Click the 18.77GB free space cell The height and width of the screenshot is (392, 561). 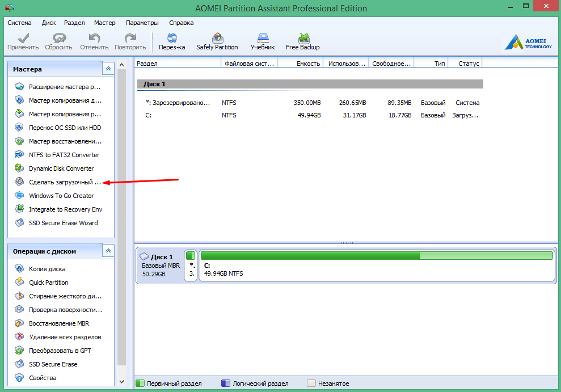[x=400, y=115]
